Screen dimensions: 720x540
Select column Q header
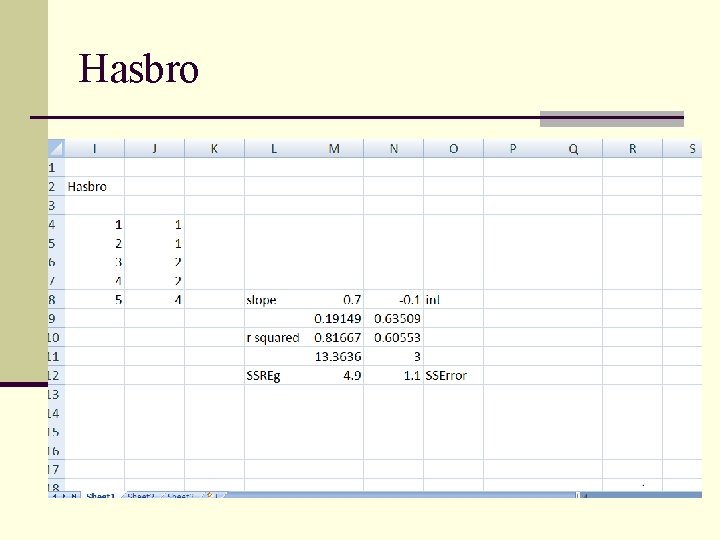[573, 148]
